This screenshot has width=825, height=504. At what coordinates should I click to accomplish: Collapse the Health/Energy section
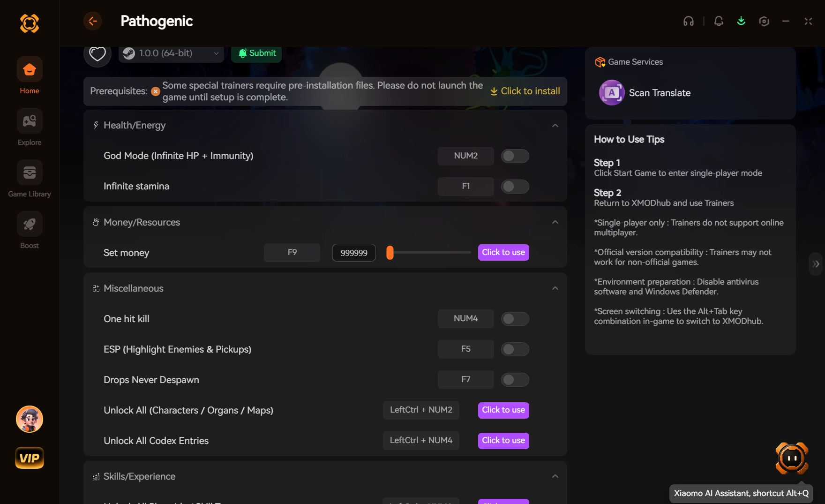point(555,125)
